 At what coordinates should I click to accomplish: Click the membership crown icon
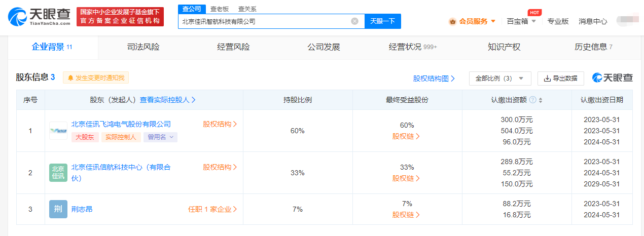452,21
